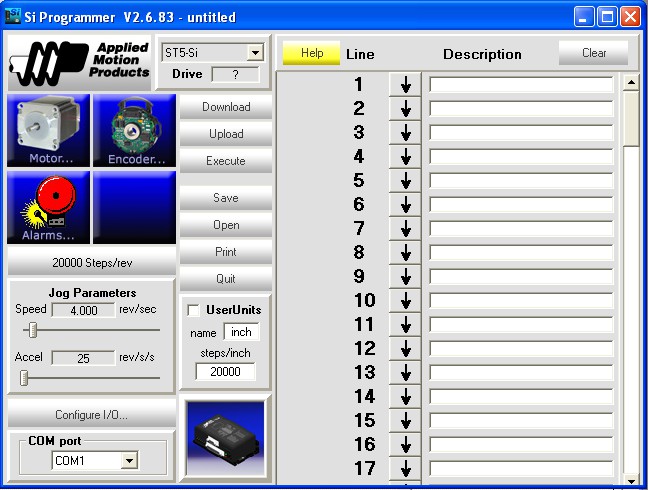Screen dimensions: 648x490
Task: Open the Alarms image button
Action: (x=48, y=207)
